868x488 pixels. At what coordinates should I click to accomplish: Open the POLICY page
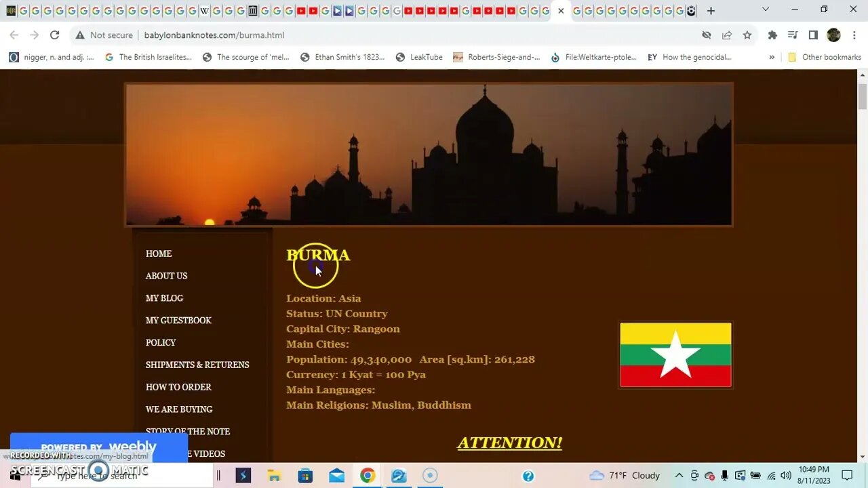pos(161,343)
